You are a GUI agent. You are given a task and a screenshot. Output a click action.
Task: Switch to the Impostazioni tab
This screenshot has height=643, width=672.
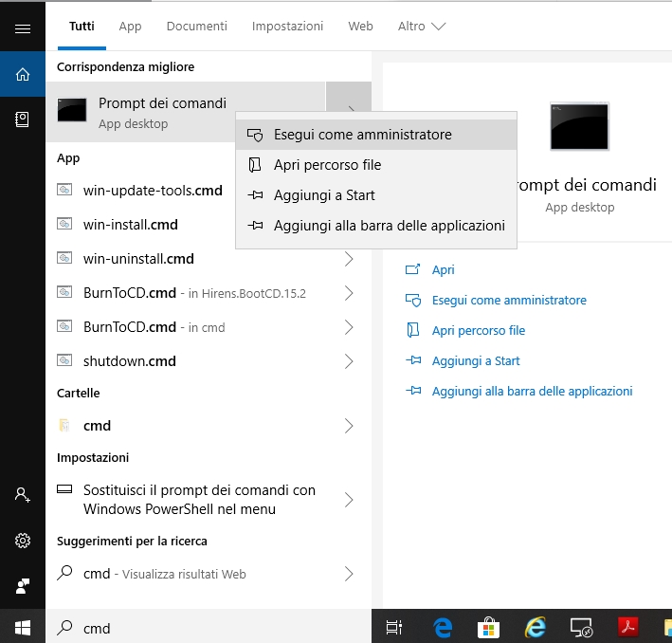pyautogui.click(x=287, y=27)
